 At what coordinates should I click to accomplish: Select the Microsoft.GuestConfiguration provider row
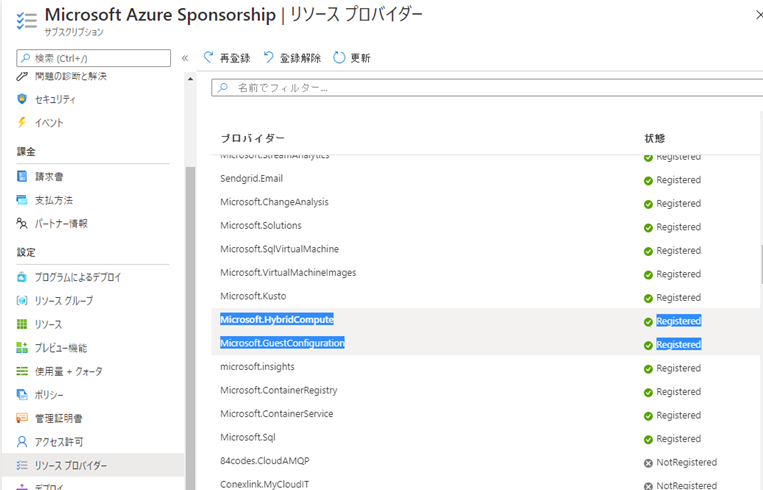[486, 343]
